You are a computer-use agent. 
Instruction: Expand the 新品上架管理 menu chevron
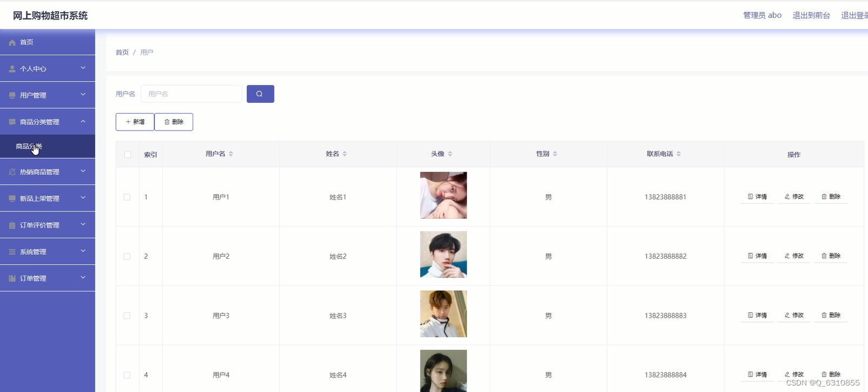[83, 198]
